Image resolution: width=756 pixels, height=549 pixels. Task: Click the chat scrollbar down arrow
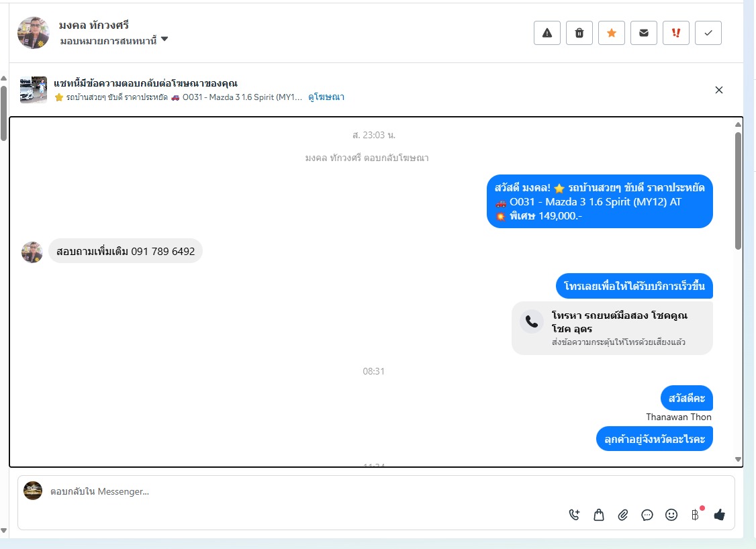738,459
